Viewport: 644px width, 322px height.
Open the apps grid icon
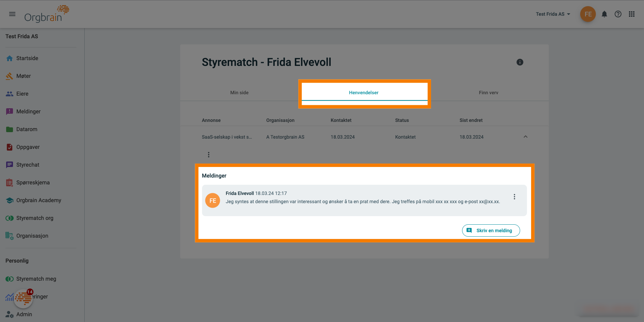632,14
